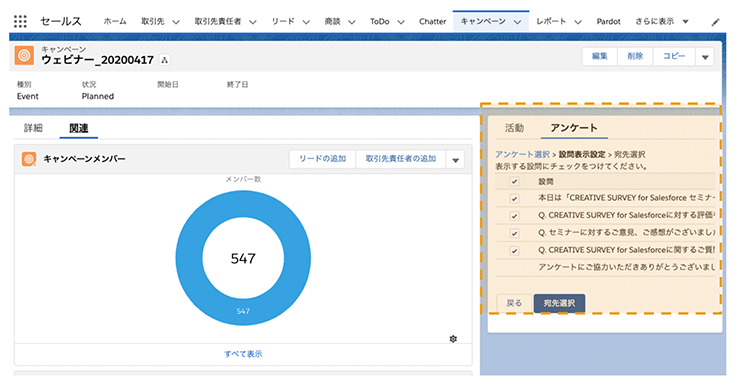Expand the 商談 nav dropdown chevron
Screen dimensions: 740x390
coord(352,22)
